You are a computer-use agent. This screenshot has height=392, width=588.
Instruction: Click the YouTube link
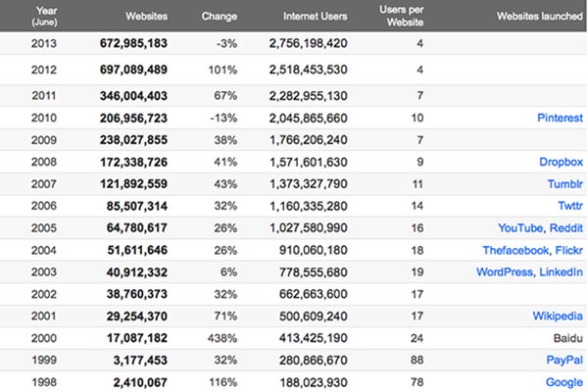click(x=520, y=227)
